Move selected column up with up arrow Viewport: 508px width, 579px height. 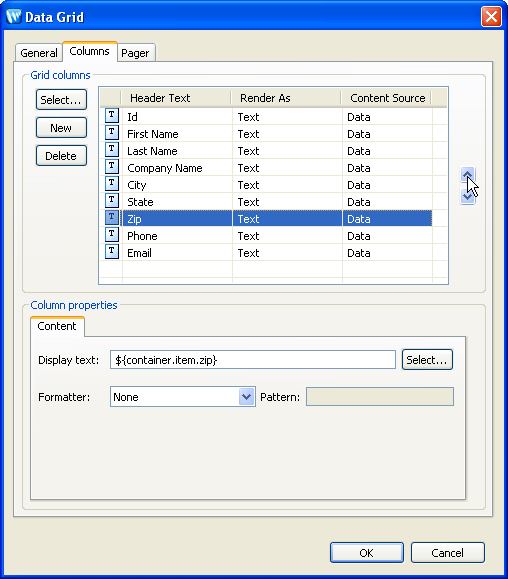coord(467,175)
